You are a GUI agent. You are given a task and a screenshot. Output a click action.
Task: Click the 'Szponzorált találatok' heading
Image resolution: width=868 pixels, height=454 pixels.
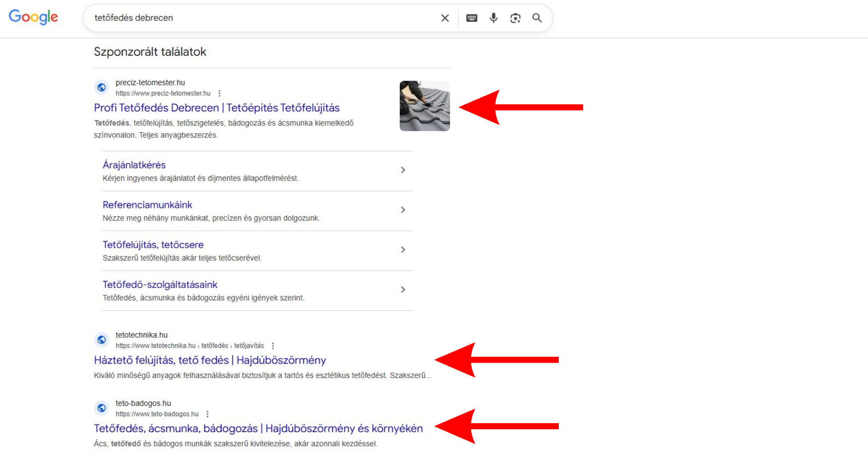[x=150, y=52]
